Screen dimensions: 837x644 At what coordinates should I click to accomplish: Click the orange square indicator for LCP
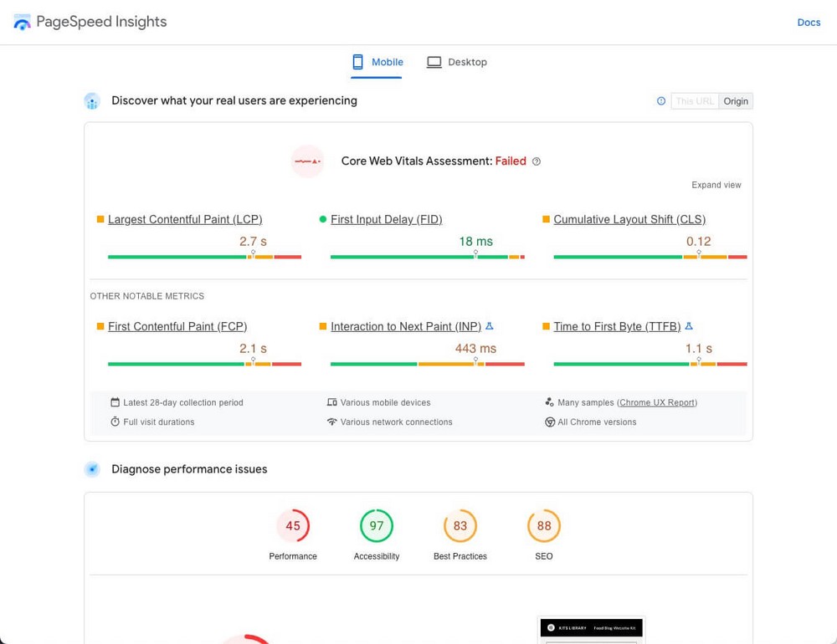(x=100, y=219)
